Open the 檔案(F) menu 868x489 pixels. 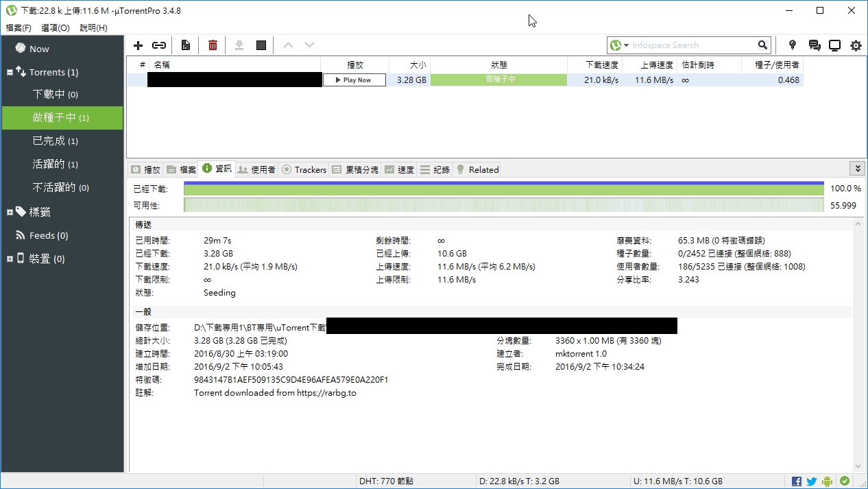coord(19,28)
